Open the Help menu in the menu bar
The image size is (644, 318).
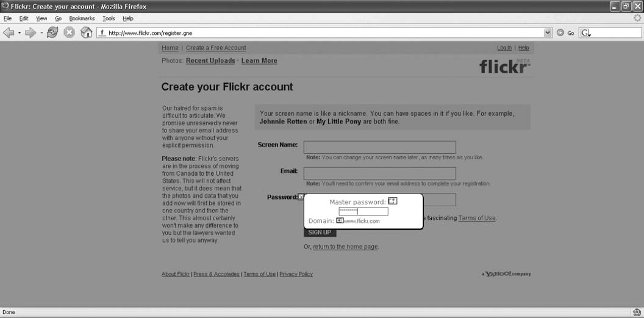pos(127,18)
